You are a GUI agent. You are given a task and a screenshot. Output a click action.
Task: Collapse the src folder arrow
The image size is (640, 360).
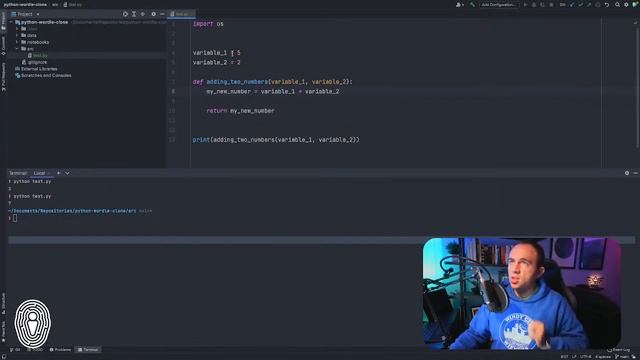pos(17,49)
